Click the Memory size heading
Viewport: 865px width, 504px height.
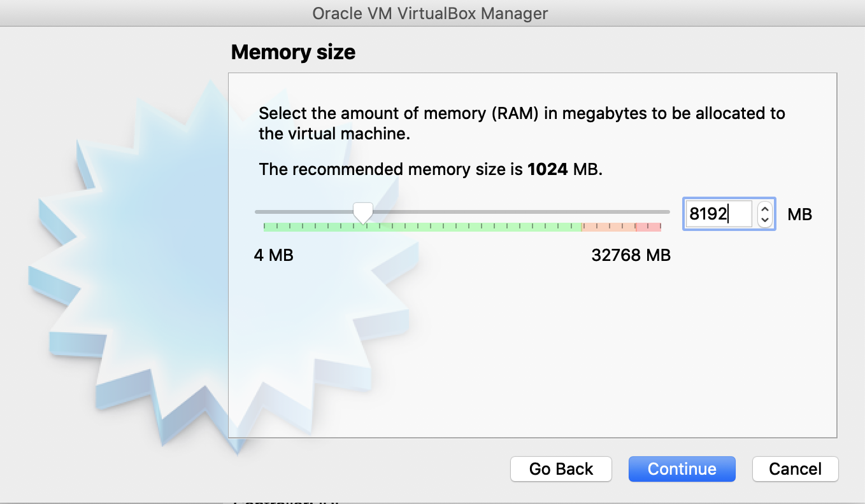pos(293,52)
